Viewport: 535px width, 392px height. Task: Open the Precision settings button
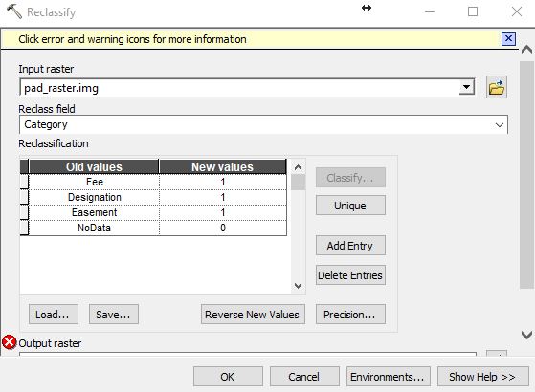[350, 315]
